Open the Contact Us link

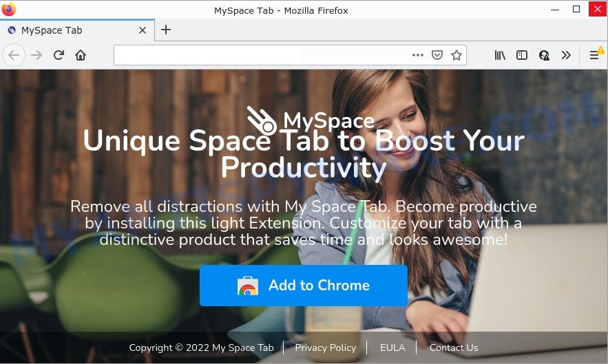click(454, 347)
